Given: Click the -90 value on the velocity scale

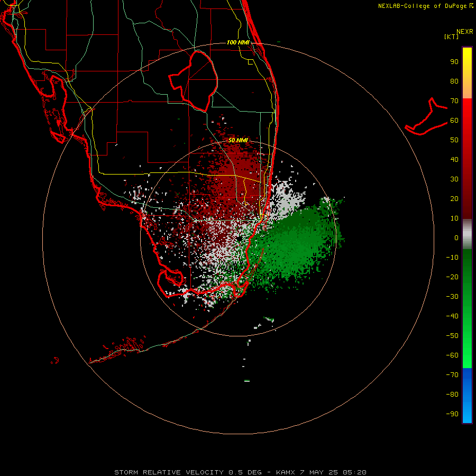Looking at the screenshot, I should 452,414.
